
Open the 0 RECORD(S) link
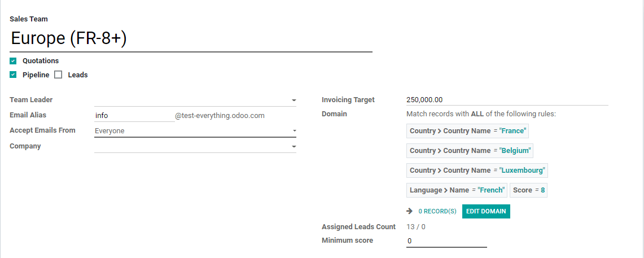point(437,211)
